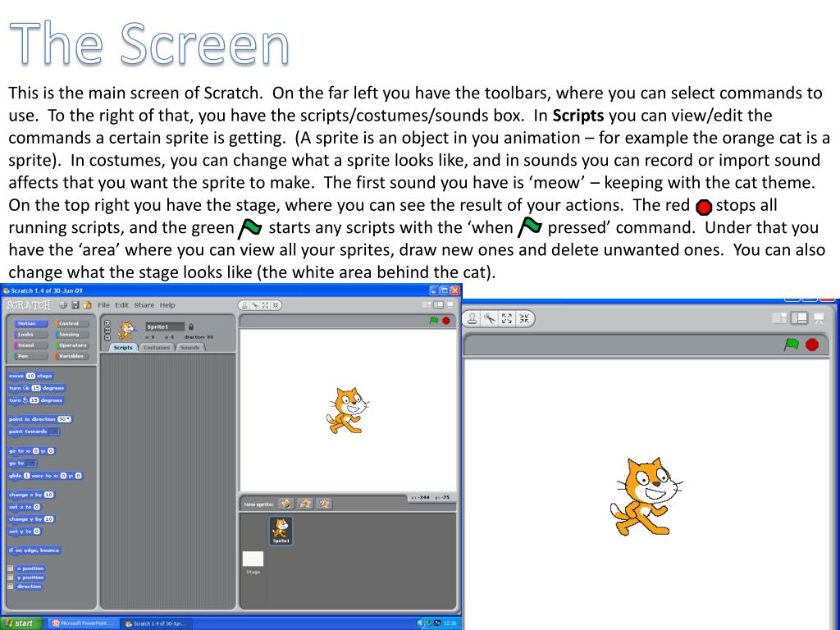Select the Duplicate stamp tool in main Scratch window
Viewport: 840px width, 630px height.
point(244,305)
